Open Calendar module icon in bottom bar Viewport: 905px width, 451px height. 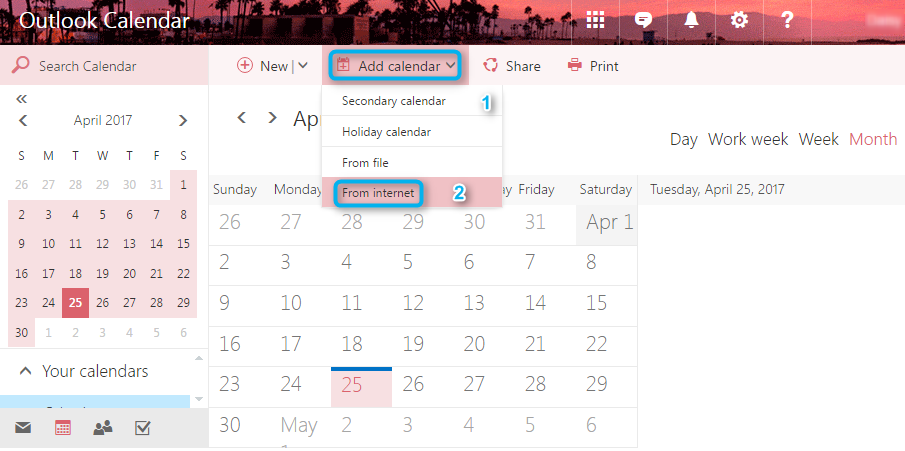[x=63, y=428]
